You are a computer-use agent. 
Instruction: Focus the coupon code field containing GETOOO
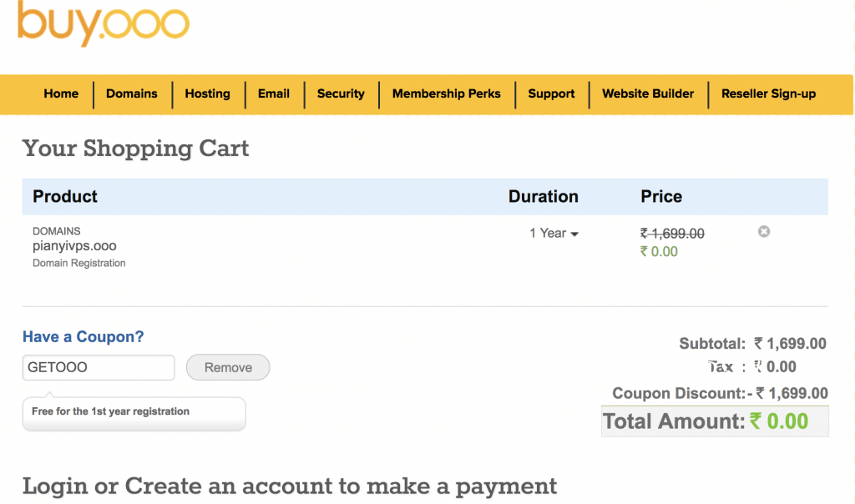[99, 367]
